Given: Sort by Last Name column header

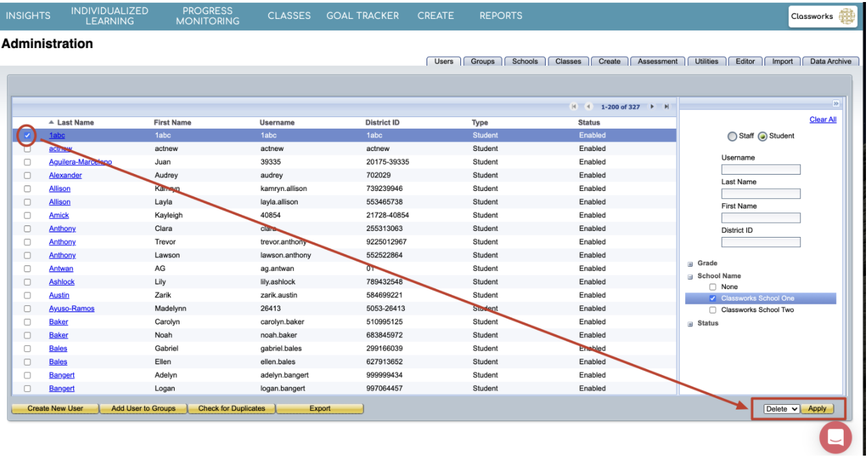Looking at the screenshot, I should 75,123.
